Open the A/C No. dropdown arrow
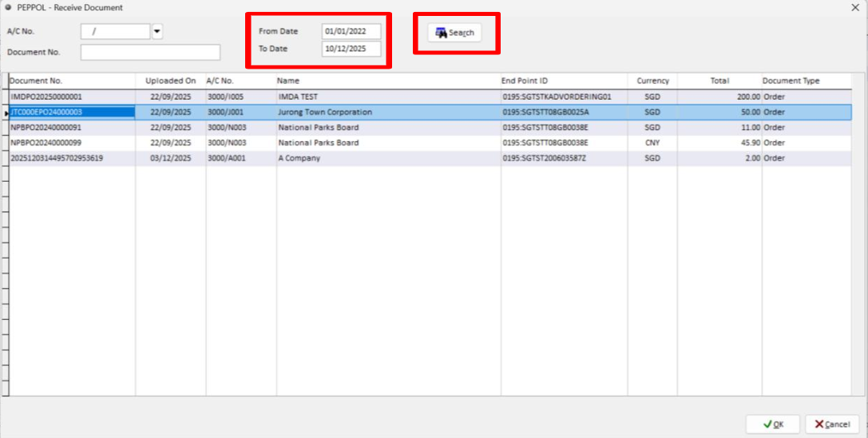The height and width of the screenshot is (438, 868). click(x=157, y=32)
